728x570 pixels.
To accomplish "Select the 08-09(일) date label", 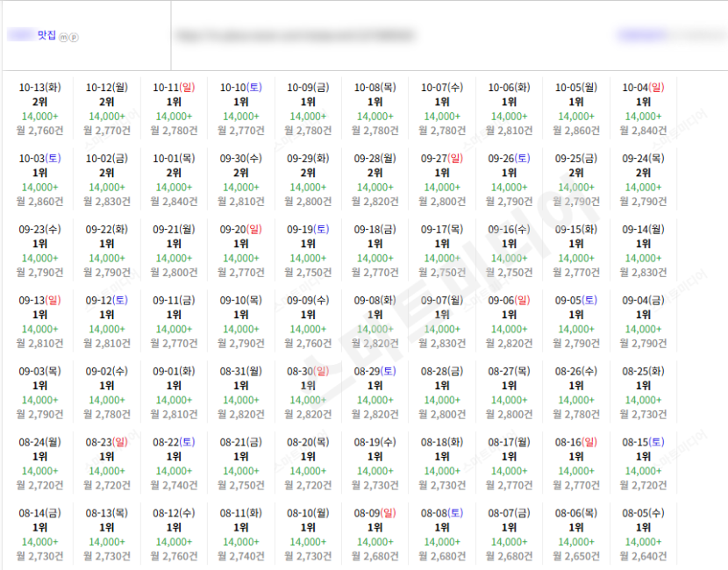I will [x=375, y=513].
